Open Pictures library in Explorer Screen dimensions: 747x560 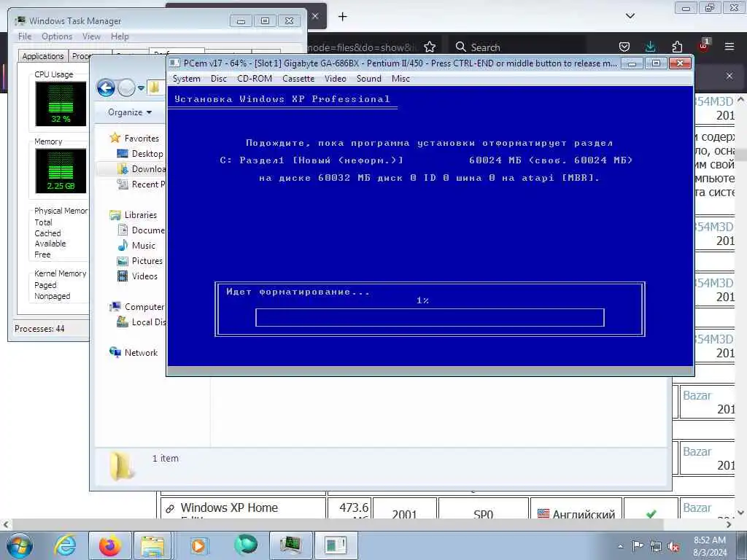(x=147, y=261)
